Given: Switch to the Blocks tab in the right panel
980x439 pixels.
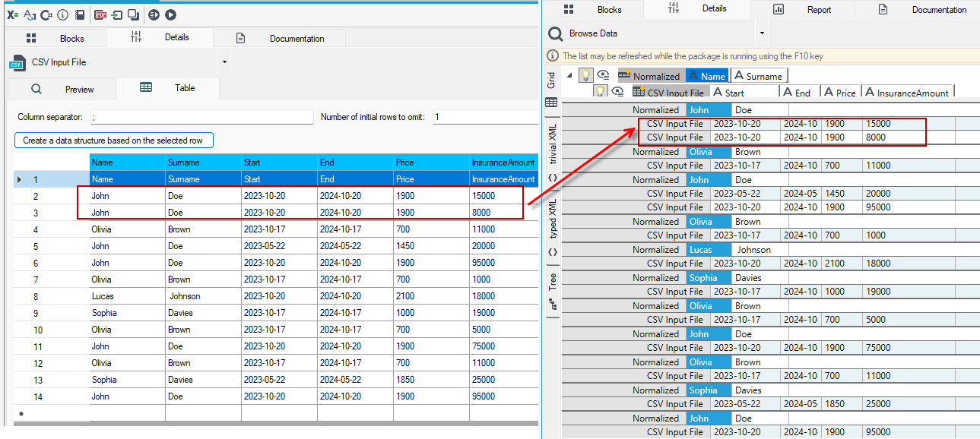Looking at the screenshot, I should [592, 10].
